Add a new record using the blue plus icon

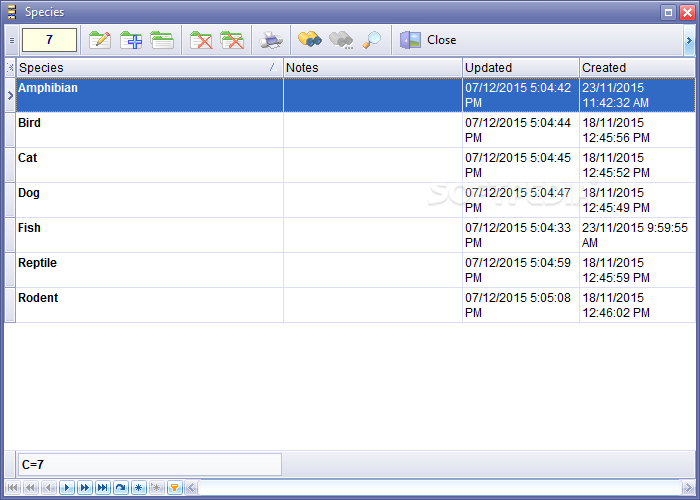(131, 40)
